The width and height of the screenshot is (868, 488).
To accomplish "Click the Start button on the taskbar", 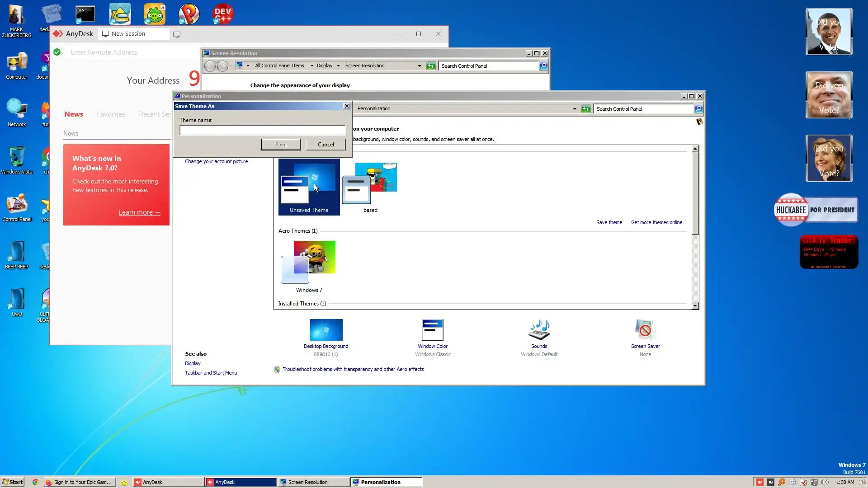I will pos(12,482).
